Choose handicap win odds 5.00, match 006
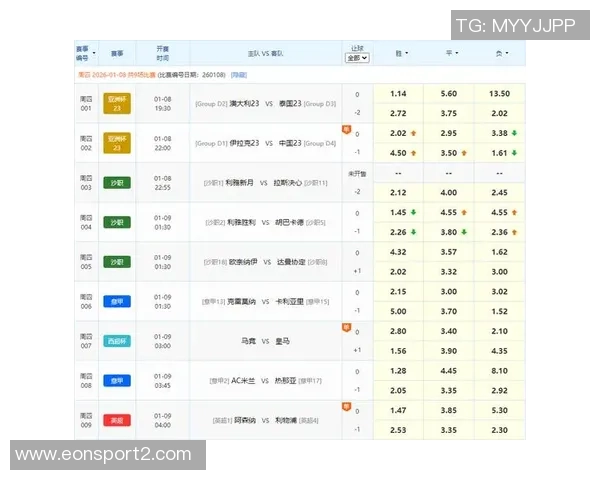Screen dimensions: 600x480 coord(398,312)
